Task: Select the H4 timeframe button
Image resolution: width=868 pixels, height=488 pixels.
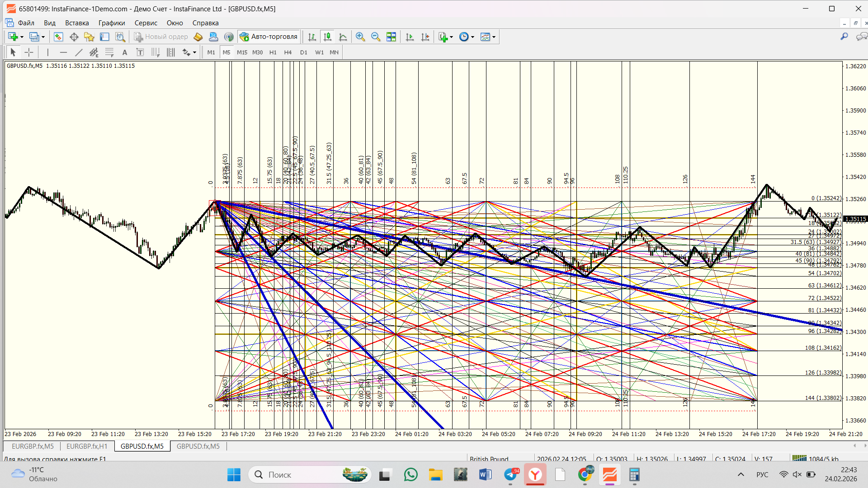Action: click(288, 52)
